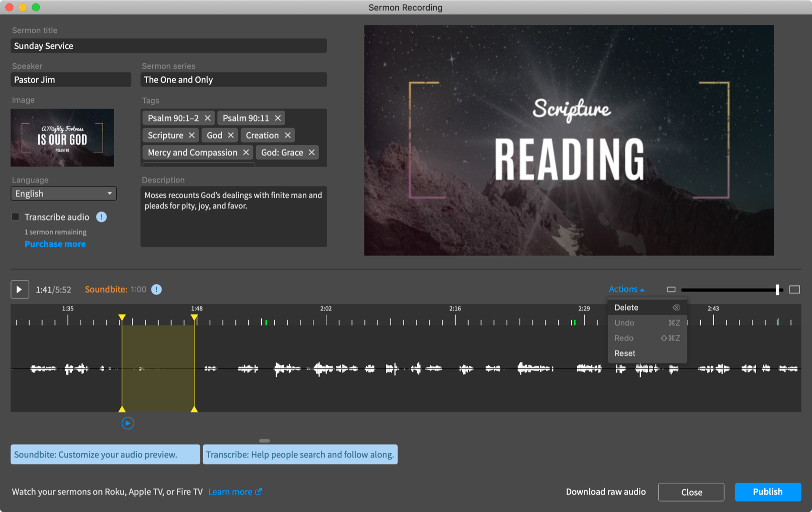Click the zoom-in waveform icon
This screenshot has height=512, width=812.
pos(794,289)
